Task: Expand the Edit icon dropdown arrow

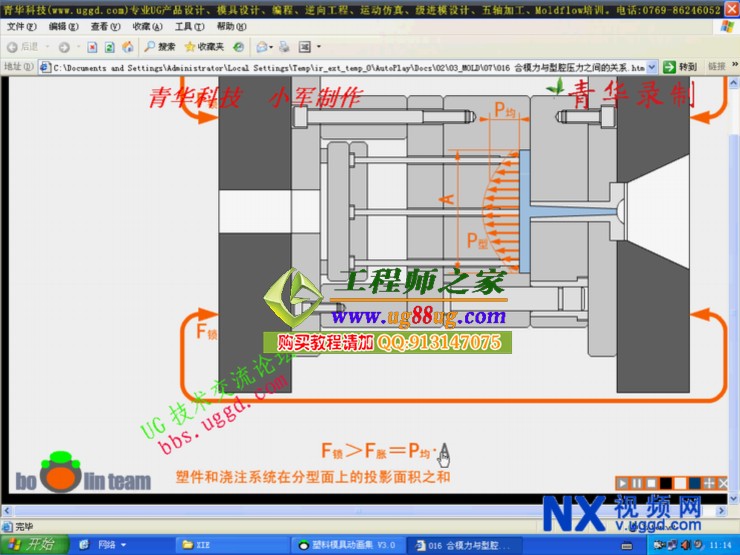Action: click(319, 47)
